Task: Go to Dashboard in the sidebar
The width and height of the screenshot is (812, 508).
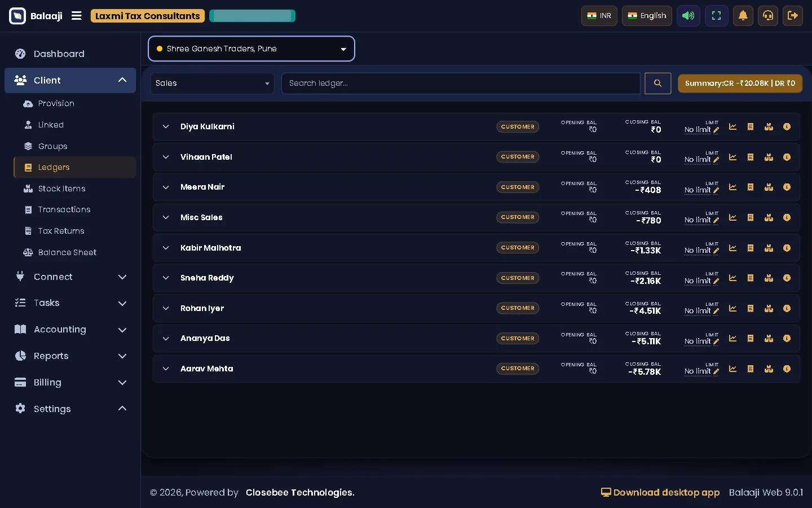Action: click(x=70, y=54)
